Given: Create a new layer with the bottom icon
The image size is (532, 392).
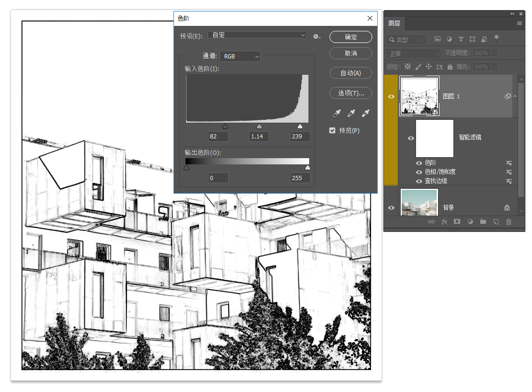Looking at the screenshot, I should 496,222.
